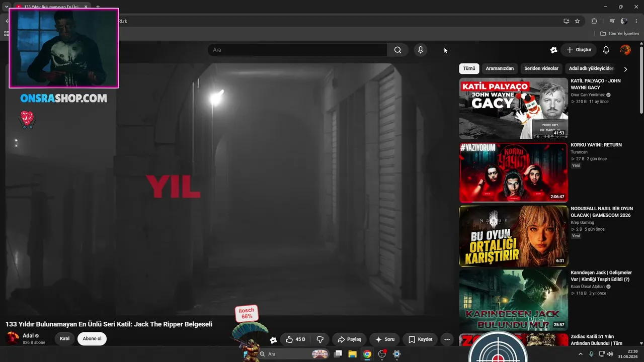Click the Windows taskbar search box
The height and width of the screenshot is (362, 644).
pyautogui.click(x=294, y=354)
